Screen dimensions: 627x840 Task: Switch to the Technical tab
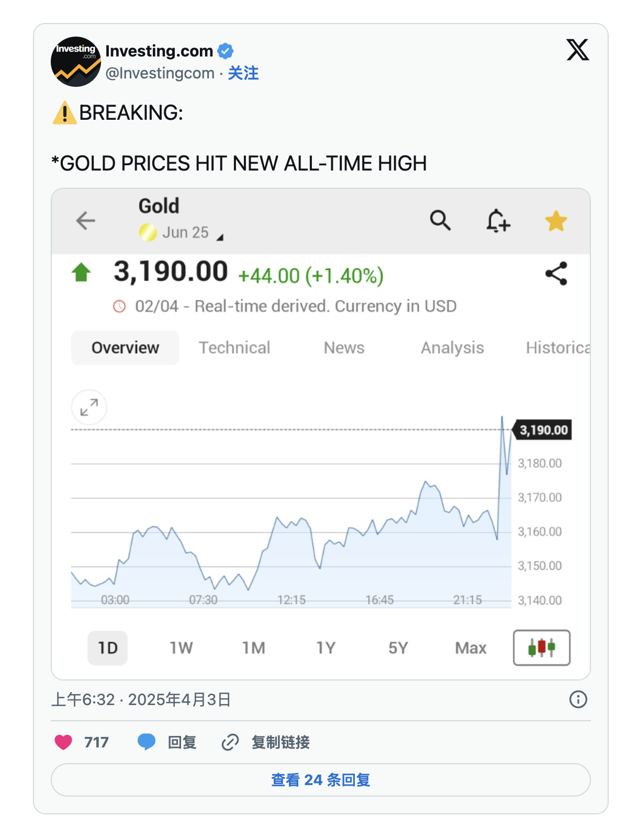tap(234, 348)
